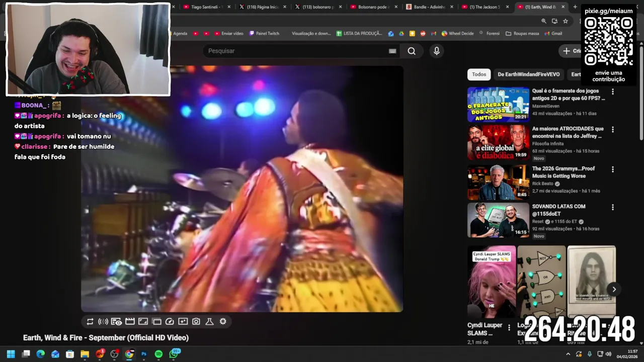
Task: Click the page vertical scrollbar
Action: tap(641, 93)
